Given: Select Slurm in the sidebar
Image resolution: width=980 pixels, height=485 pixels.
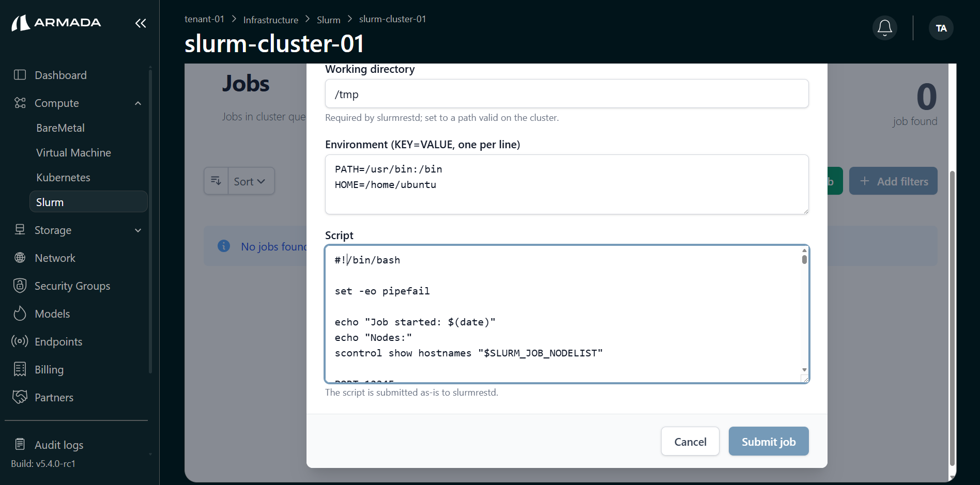Looking at the screenshot, I should coord(88,202).
